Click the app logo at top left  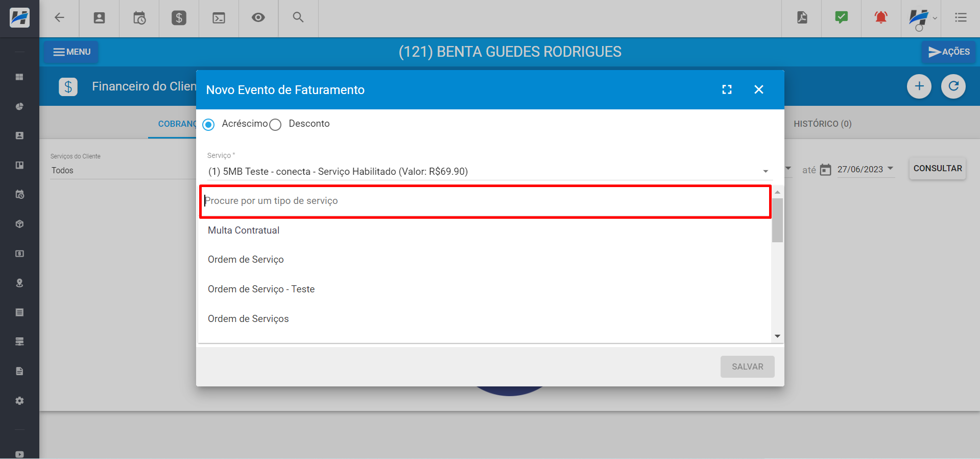pos(19,18)
